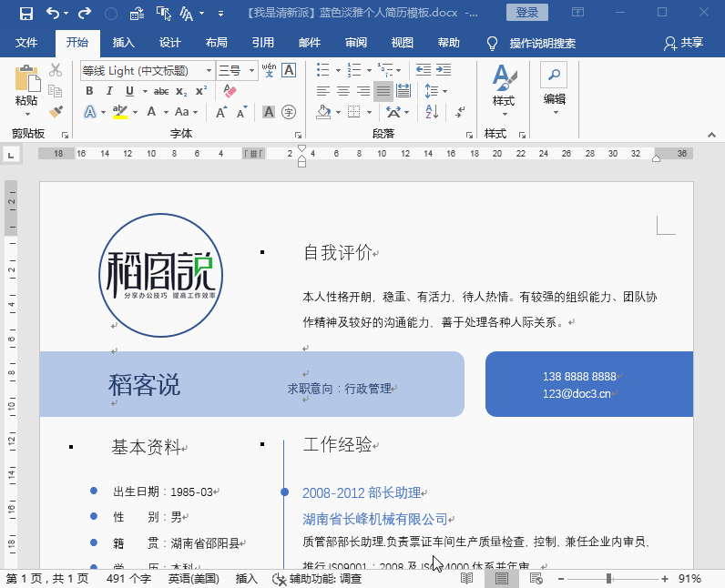
Task: Adjust the zoom slider handle
Action: tap(609, 578)
